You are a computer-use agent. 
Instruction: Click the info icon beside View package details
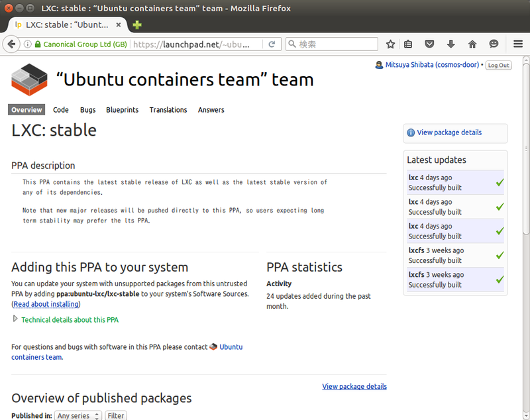[411, 132]
